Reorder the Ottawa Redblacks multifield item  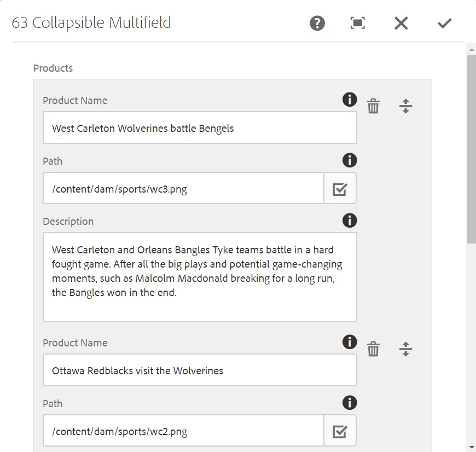click(405, 349)
